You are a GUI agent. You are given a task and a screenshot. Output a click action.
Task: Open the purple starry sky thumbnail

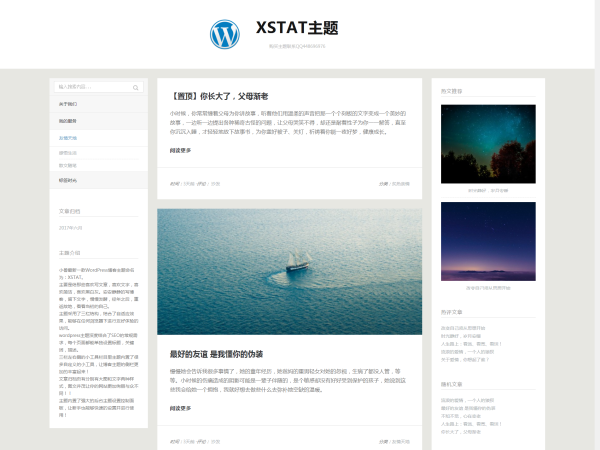point(487,241)
